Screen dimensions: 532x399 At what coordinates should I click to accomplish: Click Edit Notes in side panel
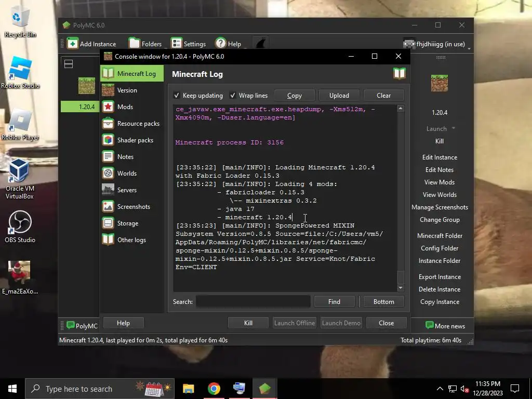pos(440,170)
